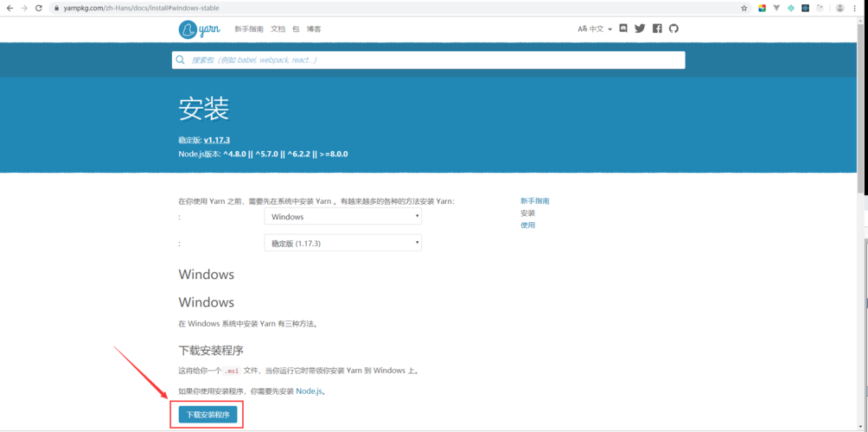Go back with the browser back arrow
Image resolution: width=868 pixels, height=432 pixels.
[x=10, y=9]
